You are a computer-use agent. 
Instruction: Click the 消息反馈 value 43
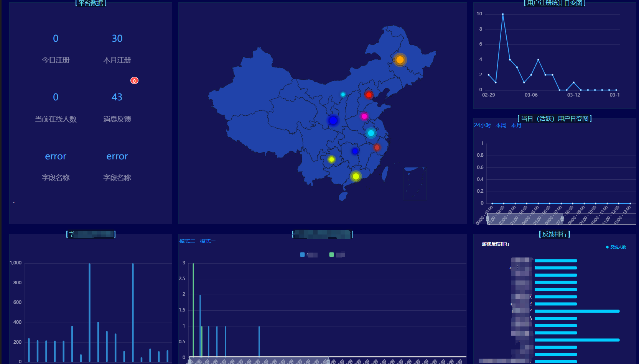(x=117, y=97)
